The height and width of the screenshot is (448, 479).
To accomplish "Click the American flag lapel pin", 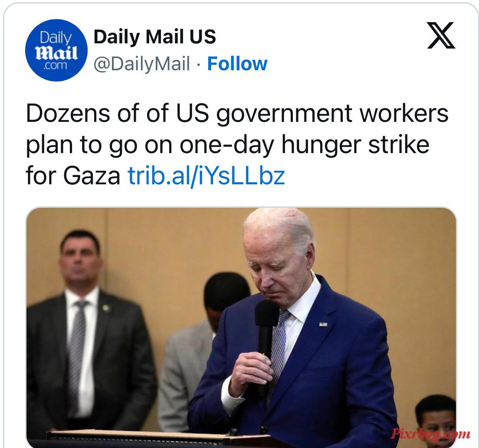I will (x=323, y=324).
